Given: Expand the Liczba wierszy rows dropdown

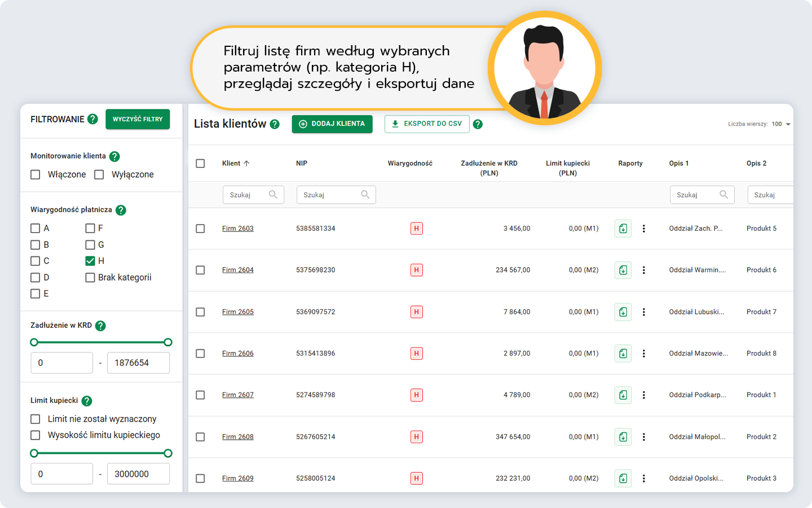Looking at the screenshot, I should coord(788,124).
